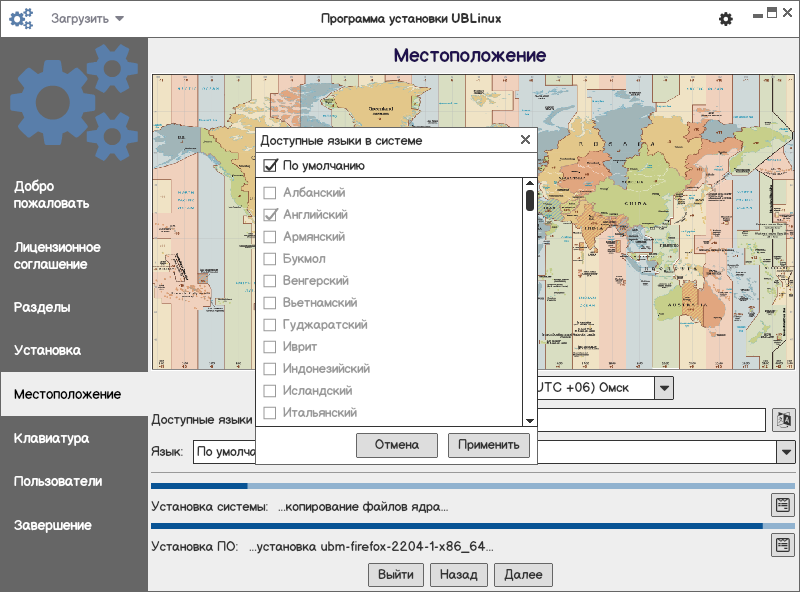Click scroll down arrow in language list
The image size is (800, 592).
[x=530, y=420]
